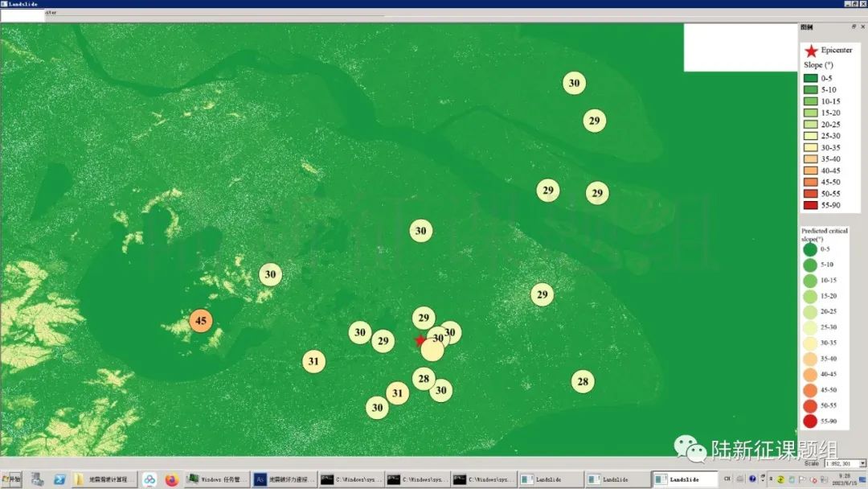The width and height of the screenshot is (868, 489).
Task: Launch Windows PowerShell from the taskbar
Action: pos(59,479)
